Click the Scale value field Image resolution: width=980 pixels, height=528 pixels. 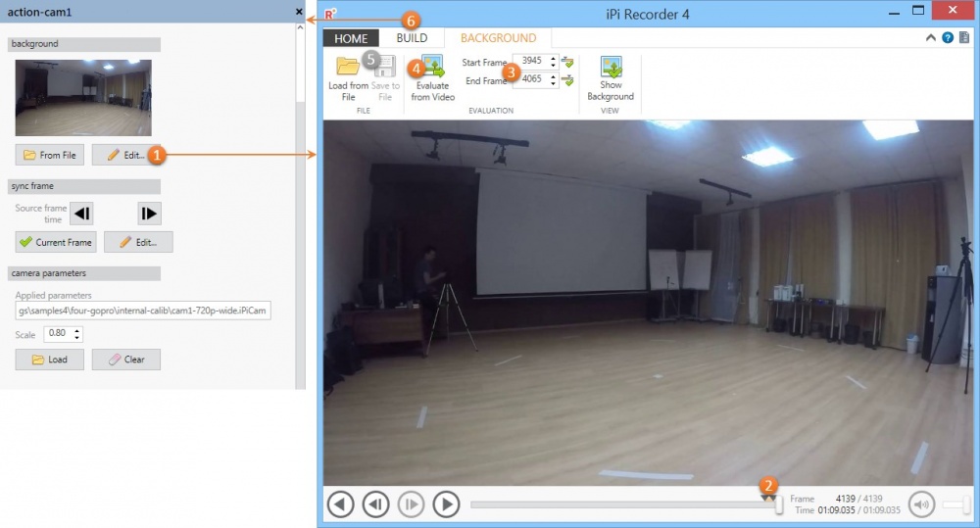point(58,334)
